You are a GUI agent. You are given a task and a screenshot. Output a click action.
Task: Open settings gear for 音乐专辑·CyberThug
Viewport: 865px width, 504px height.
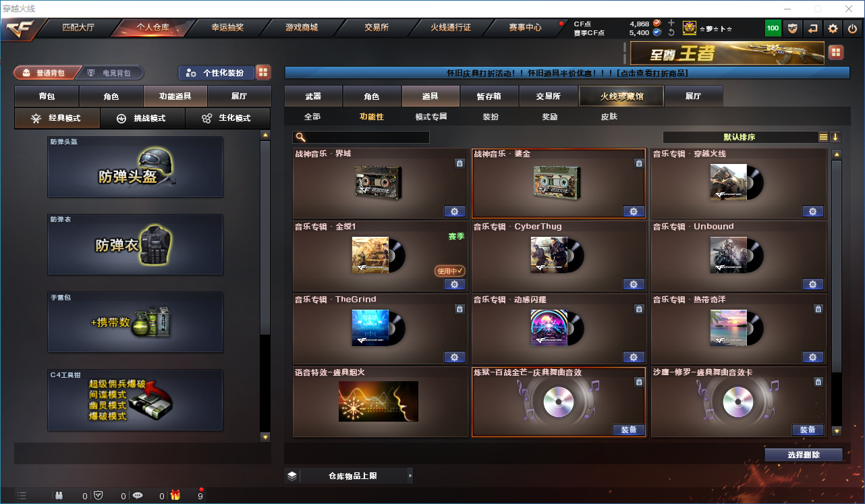pos(634,284)
